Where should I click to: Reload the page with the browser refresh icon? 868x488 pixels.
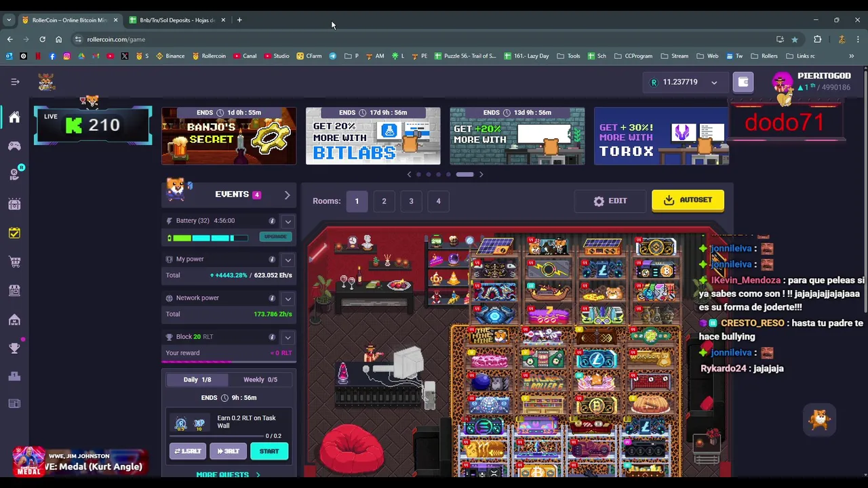(42, 39)
